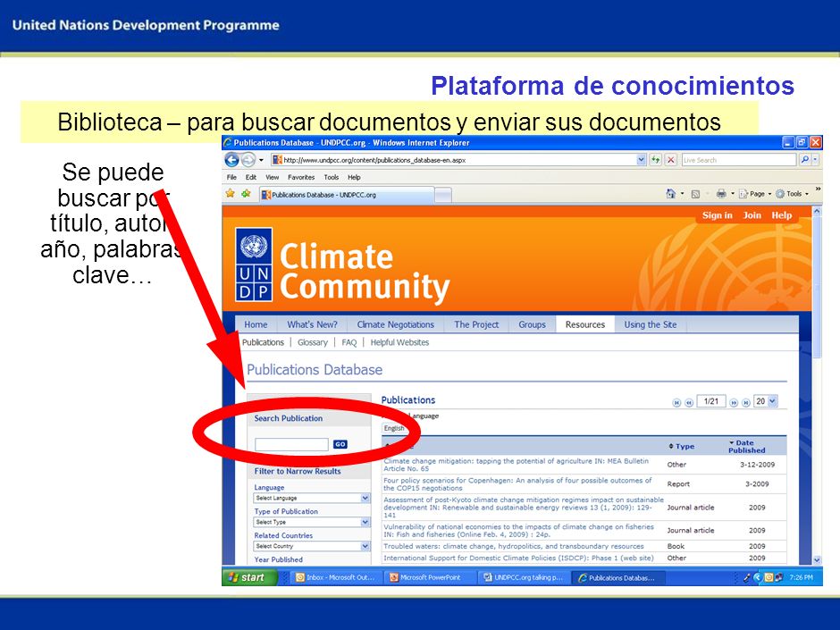
Task: Click the Windows Start button
Action: coord(249,577)
